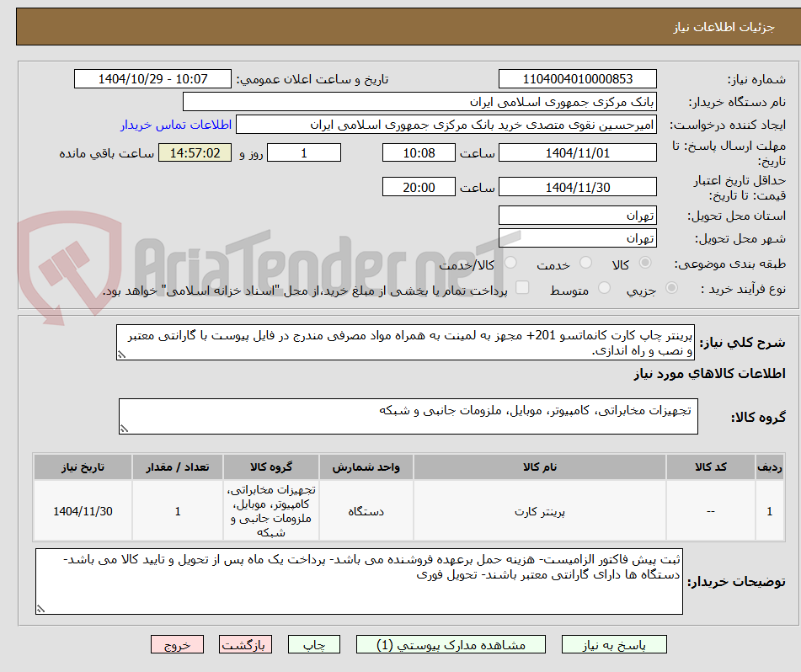The image size is (801, 672).
Task: Click the شماره نیاز field 1104004010000853
Action: 577,79
